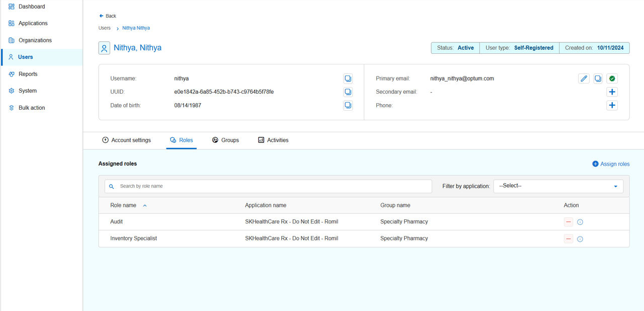View info for Inventory Specialist role
644x311 pixels.
coord(580,239)
